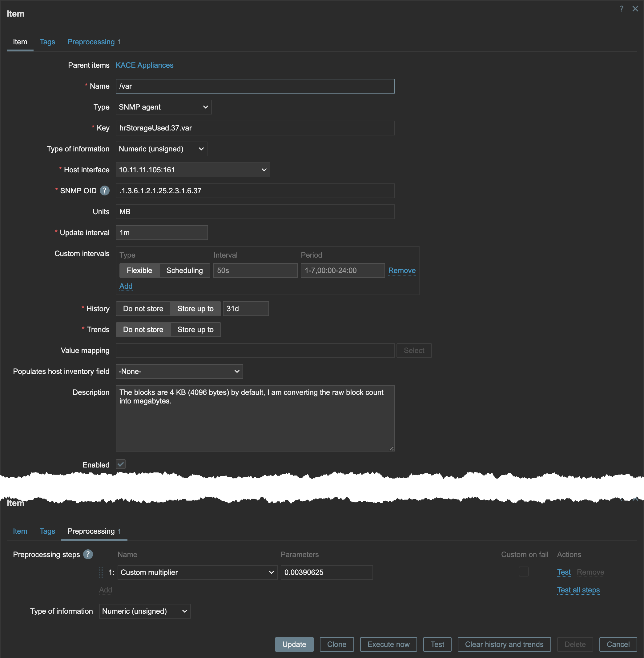Expand the Host interface dropdown
This screenshot has width=644, height=658.
pyautogui.click(x=192, y=170)
